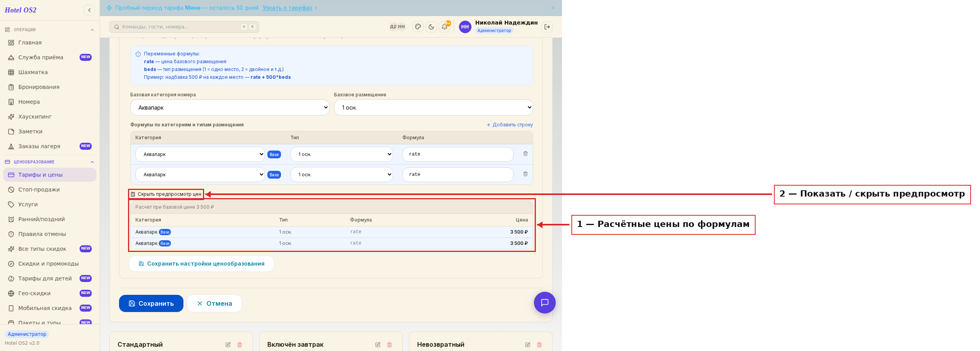Open Скидки и промокоды
The image size is (980, 351).
tap(50, 264)
